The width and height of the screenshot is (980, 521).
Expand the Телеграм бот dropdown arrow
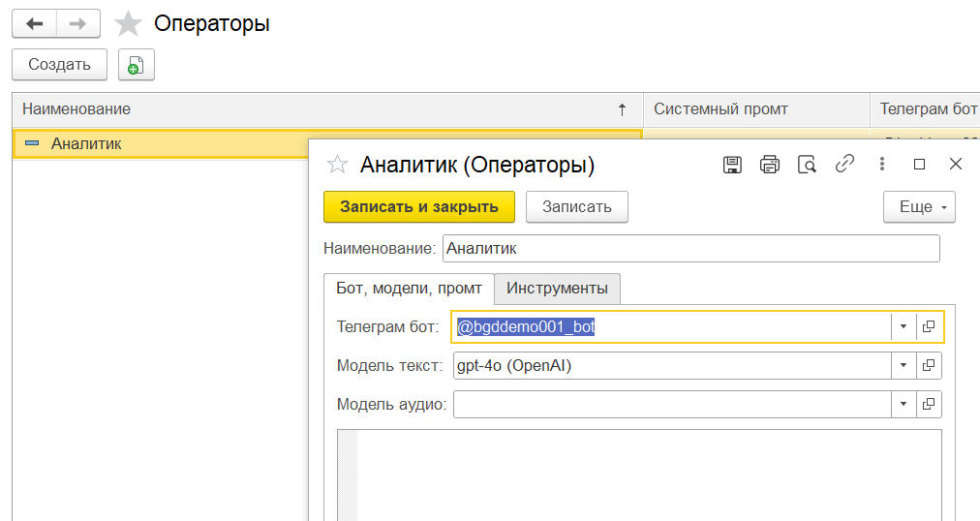click(903, 326)
